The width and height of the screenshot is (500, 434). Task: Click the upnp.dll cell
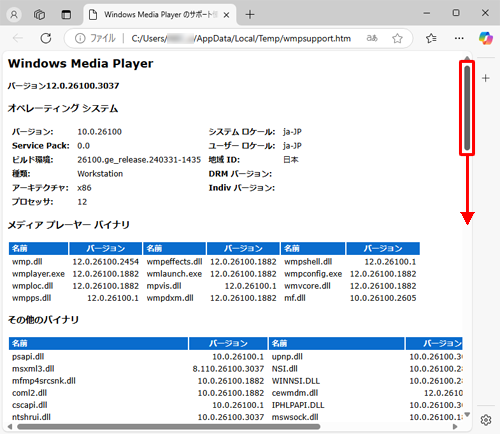click(x=287, y=356)
